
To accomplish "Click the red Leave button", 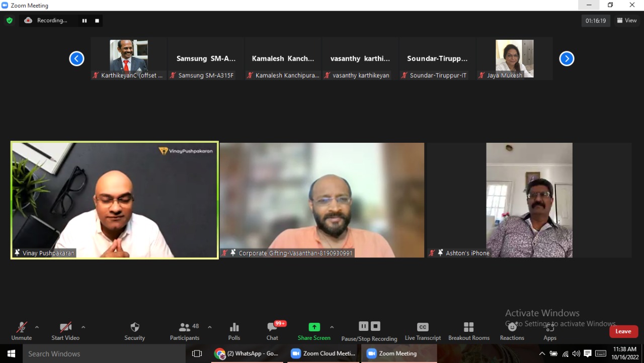I will [623, 331].
